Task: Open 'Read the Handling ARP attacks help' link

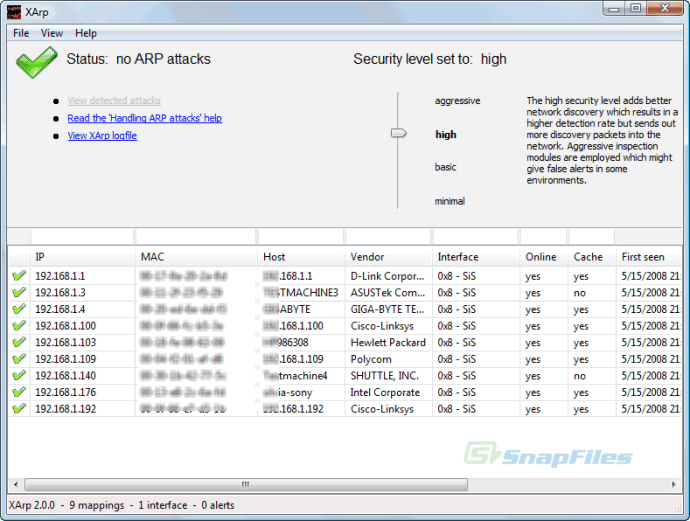Action: point(145,118)
